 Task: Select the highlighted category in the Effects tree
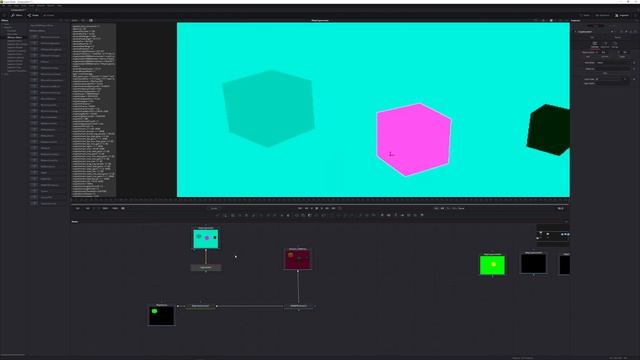[x=14, y=38]
